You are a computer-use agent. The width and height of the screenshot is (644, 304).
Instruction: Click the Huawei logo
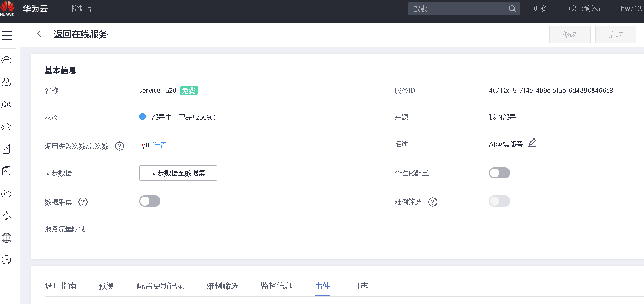8,9
